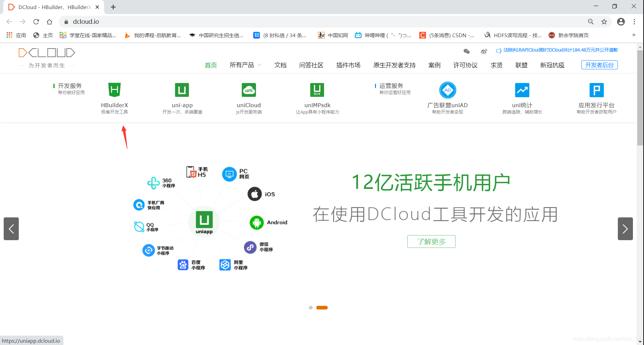Open the uniCloud product icon
The image size is (644, 345).
pyautogui.click(x=249, y=90)
